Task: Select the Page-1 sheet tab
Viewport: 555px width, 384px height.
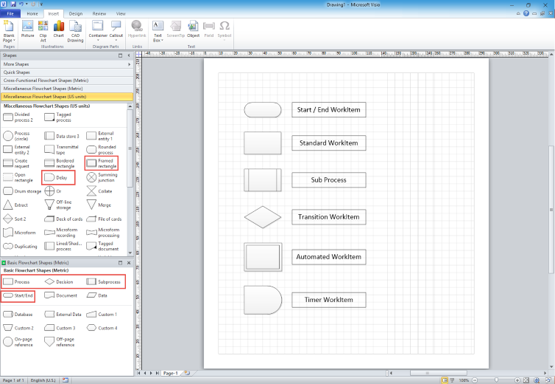Action: click(x=171, y=373)
